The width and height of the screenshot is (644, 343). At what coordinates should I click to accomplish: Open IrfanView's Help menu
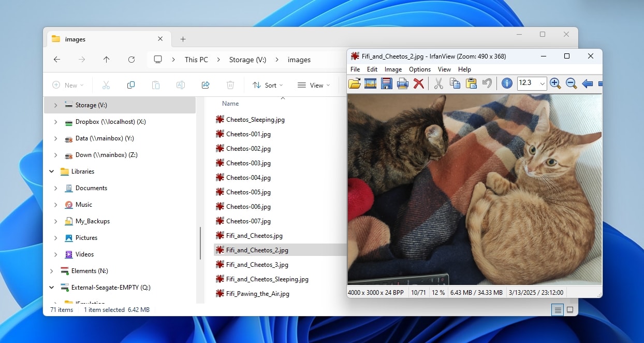tap(464, 69)
